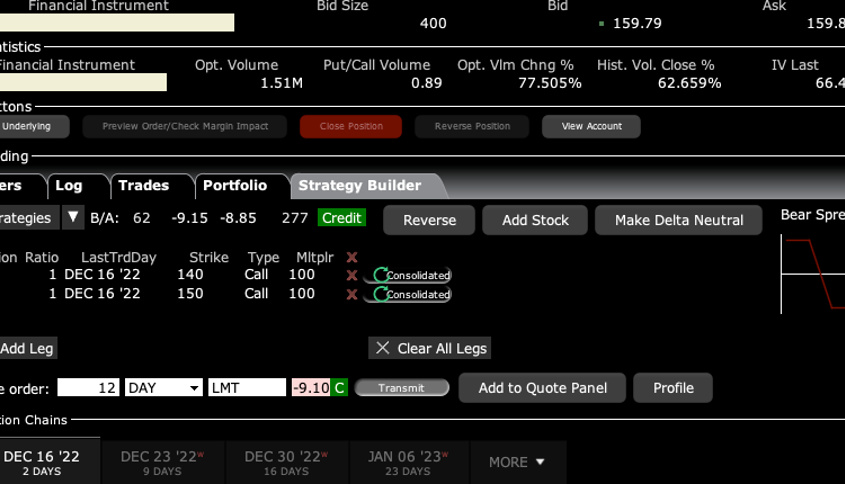Click Consolidated routing icon for 150 strike leg

(x=381, y=294)
